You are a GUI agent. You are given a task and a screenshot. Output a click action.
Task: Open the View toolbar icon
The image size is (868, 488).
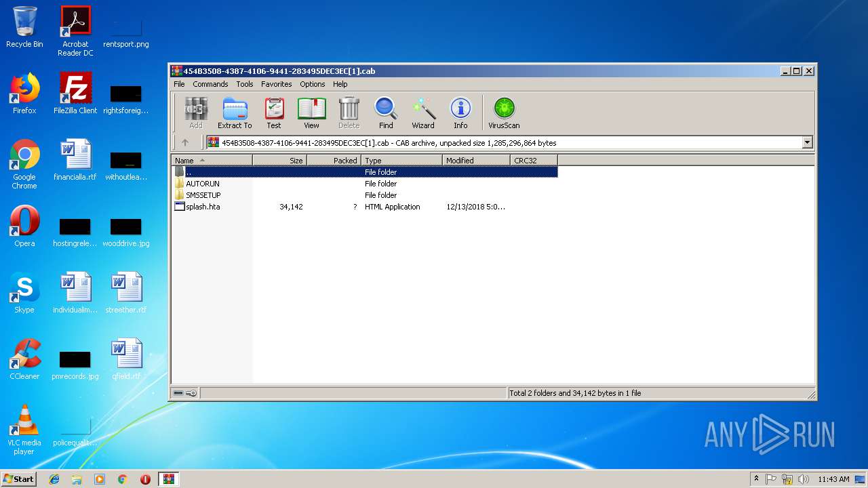coord(311,113)
